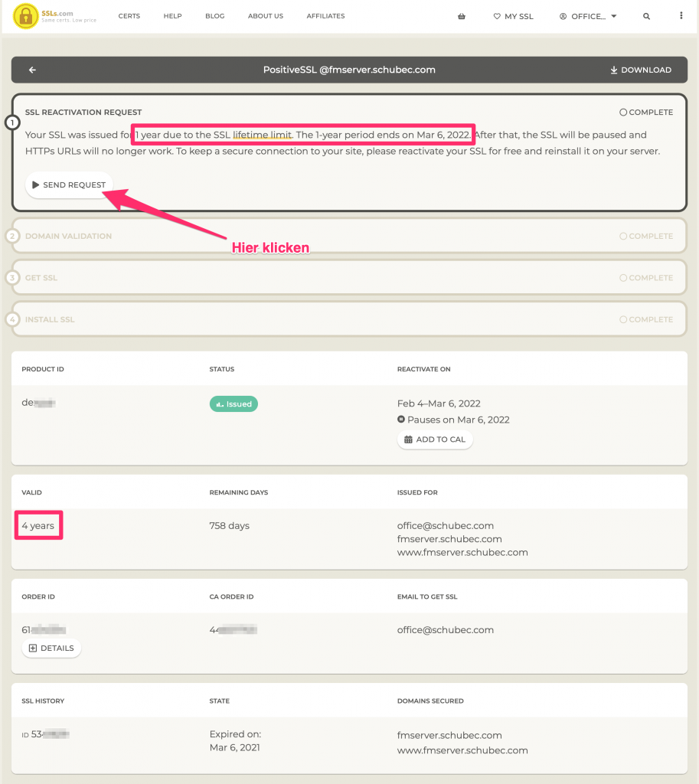Click SEND REQUEST to reactivate SSL
The image size is (699, 784).
pos(69,185)
